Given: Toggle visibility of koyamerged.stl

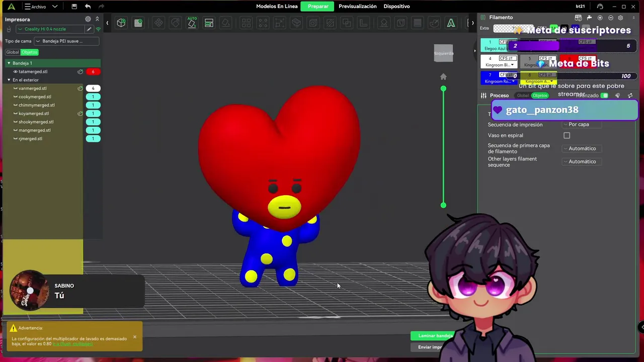Looking at the screenshot, I should pyautogui.click(x=15, y=114).
